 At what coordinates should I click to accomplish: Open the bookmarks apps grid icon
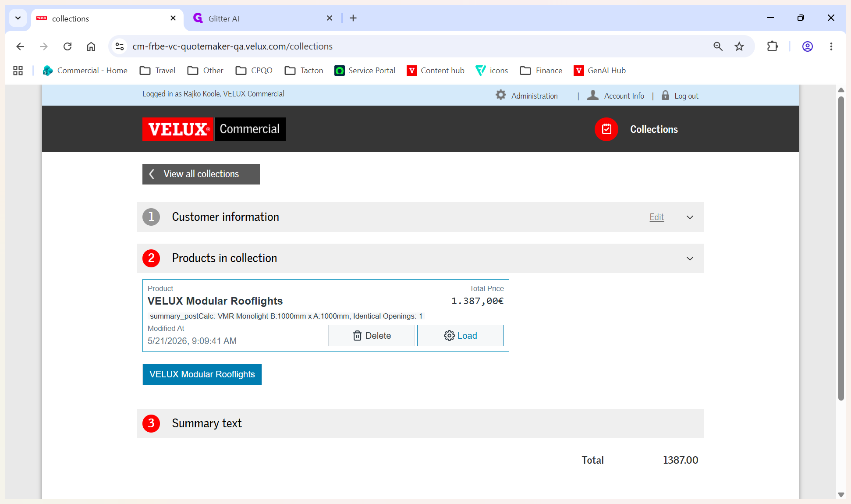click(x=18, y=71)
